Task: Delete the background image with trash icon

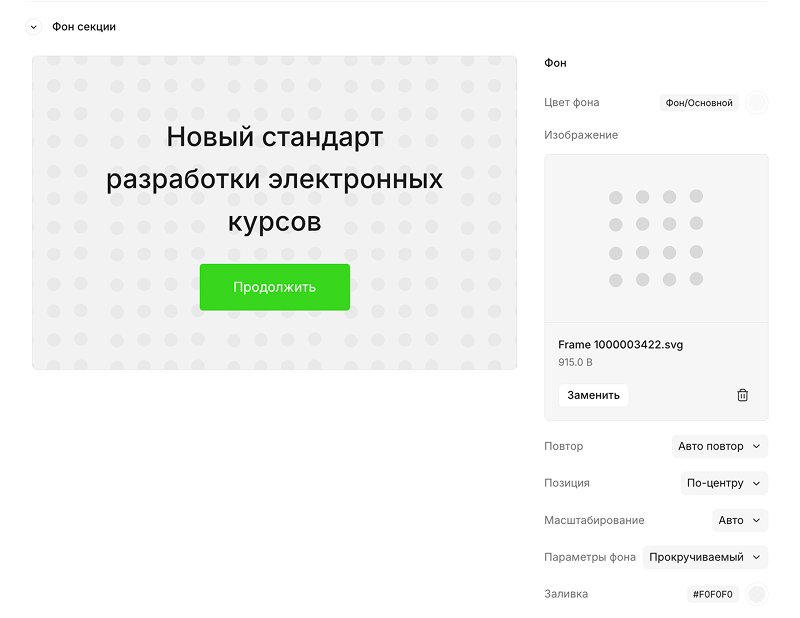Action: 742,395
